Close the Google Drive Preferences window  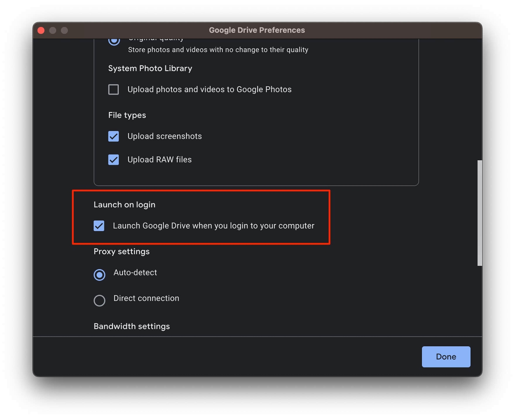point(41,30)
